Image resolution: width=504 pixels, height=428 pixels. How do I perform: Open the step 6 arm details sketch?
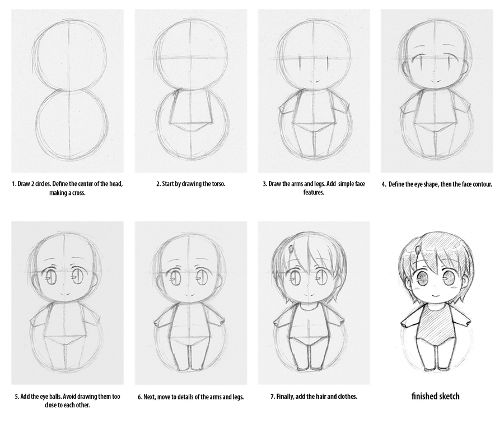(190, 303)
